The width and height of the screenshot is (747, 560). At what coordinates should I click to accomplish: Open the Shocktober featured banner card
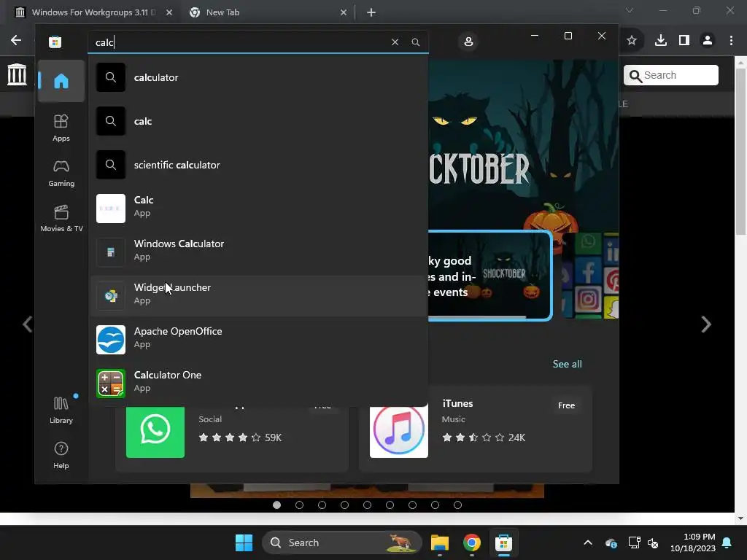(489, 275)
